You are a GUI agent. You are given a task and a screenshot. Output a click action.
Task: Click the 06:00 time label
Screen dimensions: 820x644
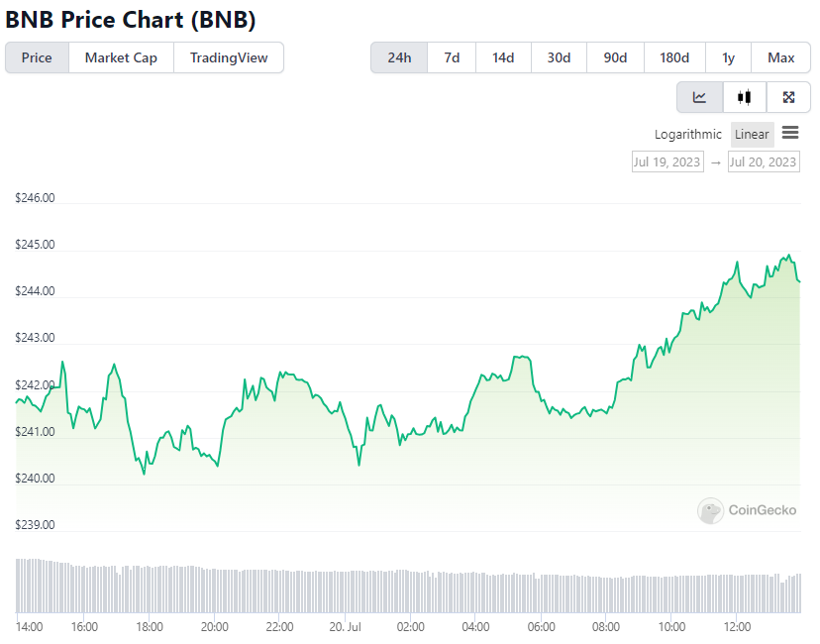[542, 627]
